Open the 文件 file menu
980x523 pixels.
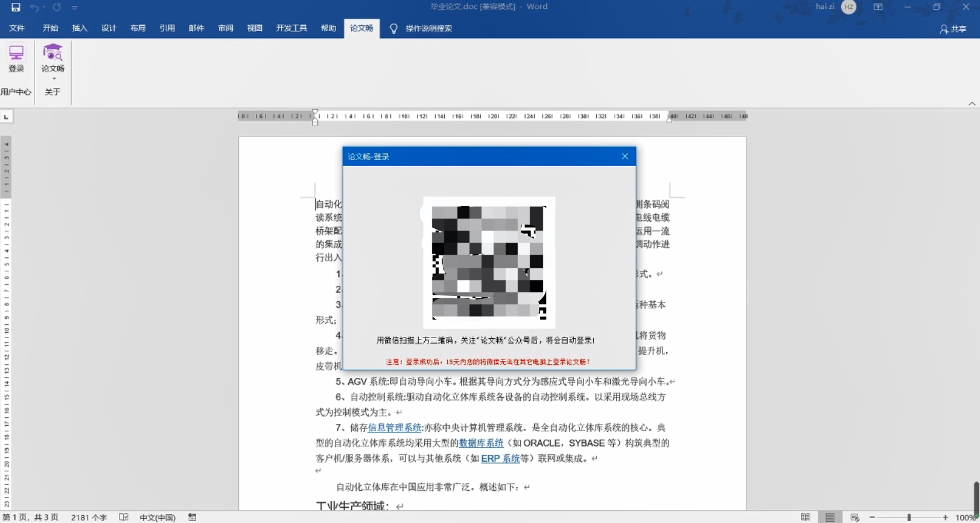click(17, 28)
